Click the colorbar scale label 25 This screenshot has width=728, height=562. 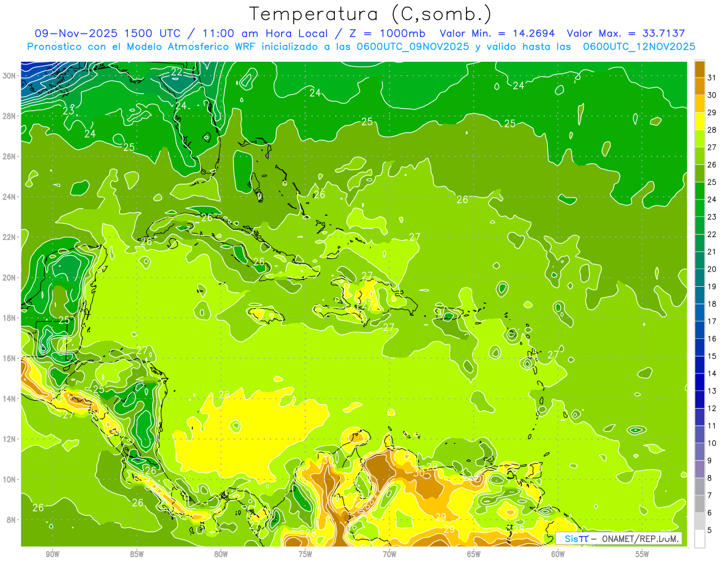pos(712,182)
